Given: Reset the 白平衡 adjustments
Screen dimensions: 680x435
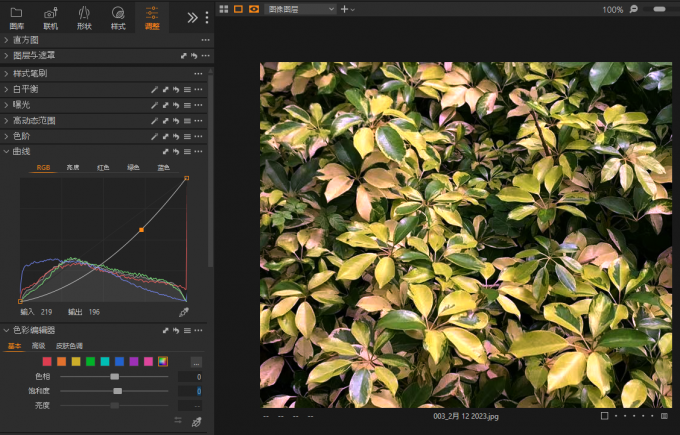Looking at the screenshot, I should (x=176, y=89).
